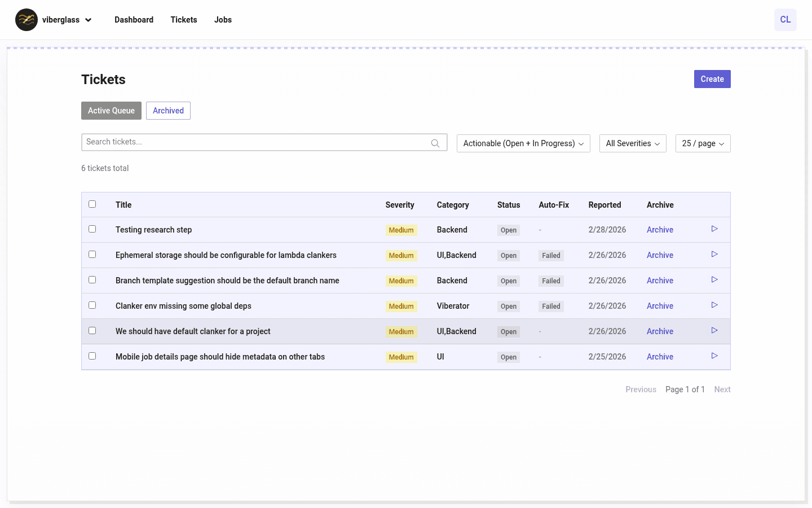The height and width of the screenshot is (508, 812).
Task: Click run icon on default clanker ticket row
Action: click(x=714, y=330)
